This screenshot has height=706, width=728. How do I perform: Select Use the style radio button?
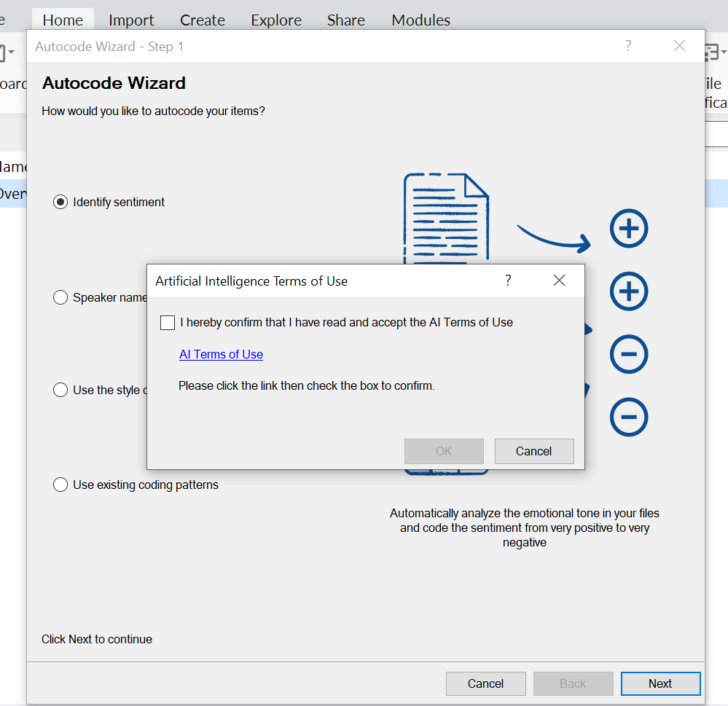click(60, 390)
